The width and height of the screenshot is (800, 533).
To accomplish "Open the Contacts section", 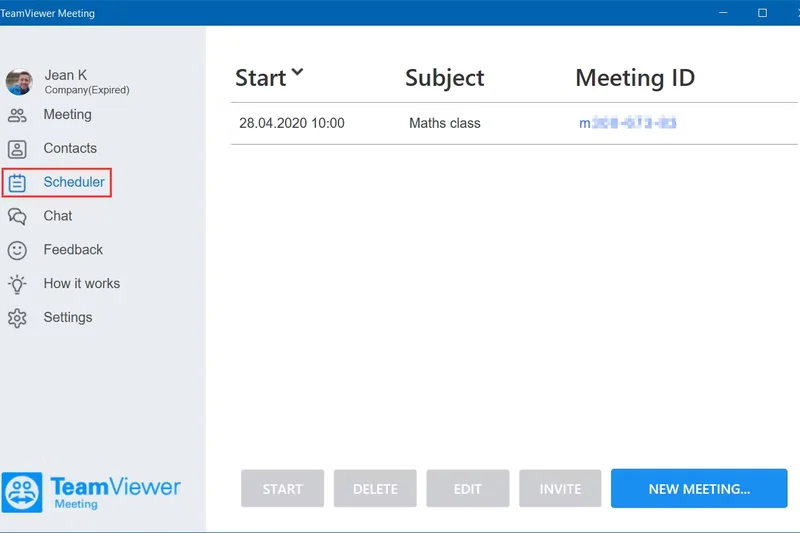I will pos(70,148).
